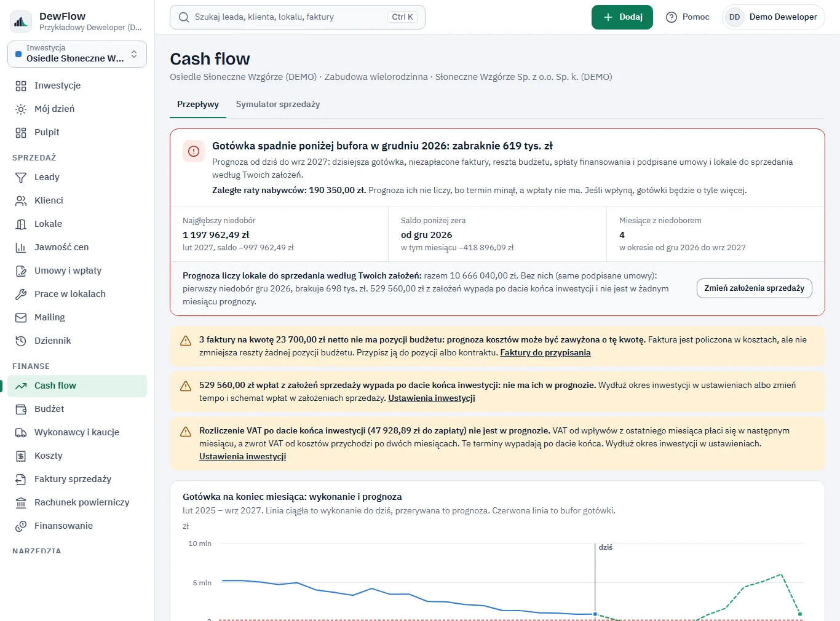840x621 pixels.
Task: Click the Lokale building icon
Action: pos(21,224)
